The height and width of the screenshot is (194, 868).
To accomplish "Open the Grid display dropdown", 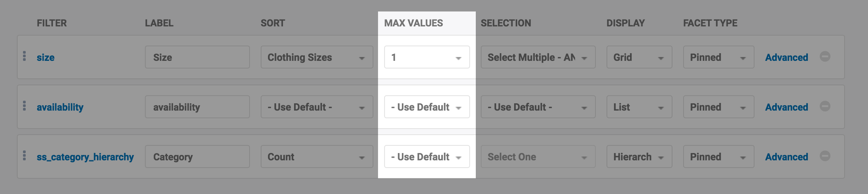I will (639, 57).
